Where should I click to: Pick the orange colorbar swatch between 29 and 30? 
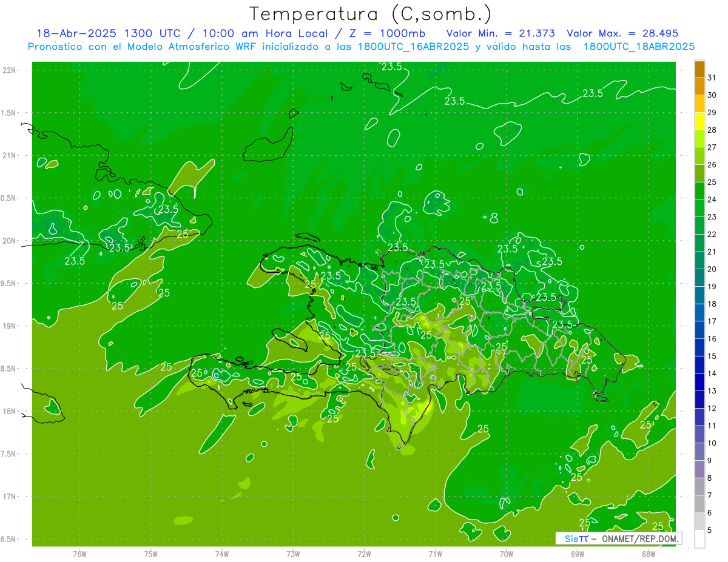click(x=699, y=104)
